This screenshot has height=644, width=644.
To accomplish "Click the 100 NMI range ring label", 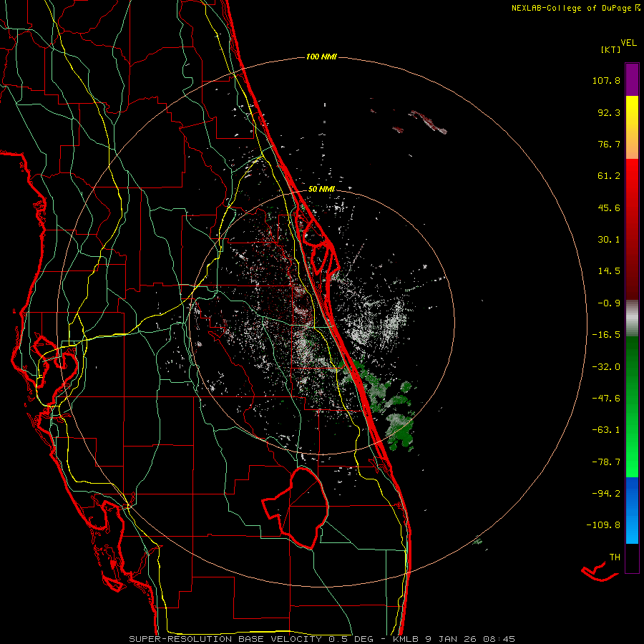I will coord(321,57).
